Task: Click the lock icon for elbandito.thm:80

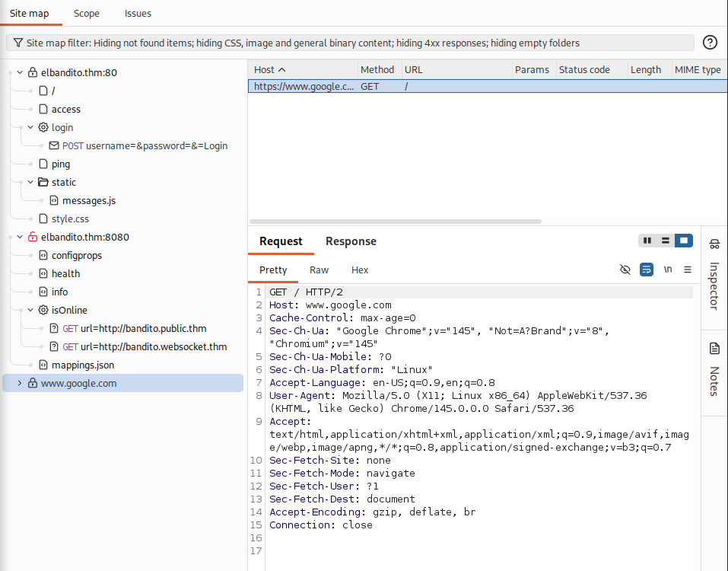Action: point(33,72)
